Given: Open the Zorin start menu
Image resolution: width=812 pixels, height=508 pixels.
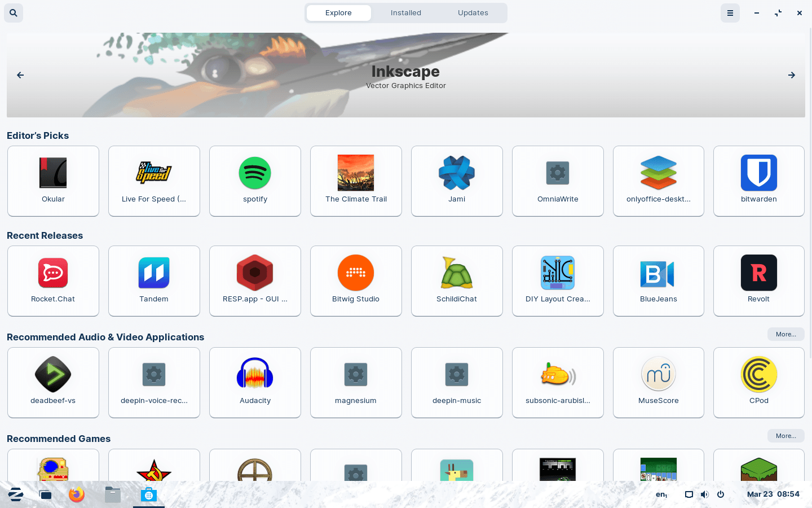Looking at the screenshot, I should coord(16,494).
